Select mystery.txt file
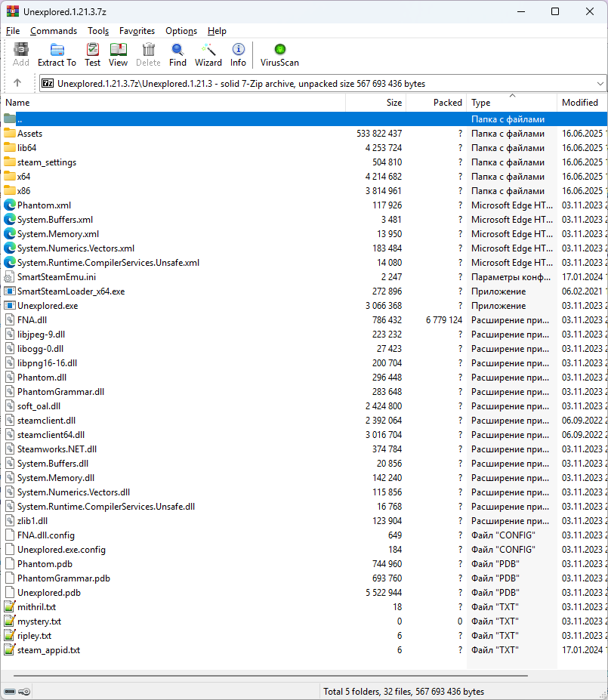The height and width of the screenshot is (700, 608). tap(39, 621)
